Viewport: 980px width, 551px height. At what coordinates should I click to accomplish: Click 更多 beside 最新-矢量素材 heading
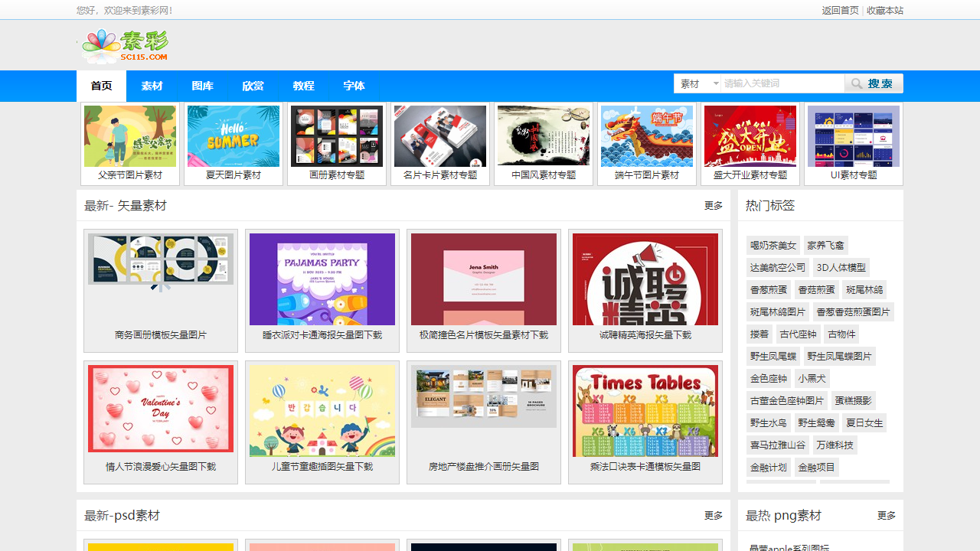point(713,206)
